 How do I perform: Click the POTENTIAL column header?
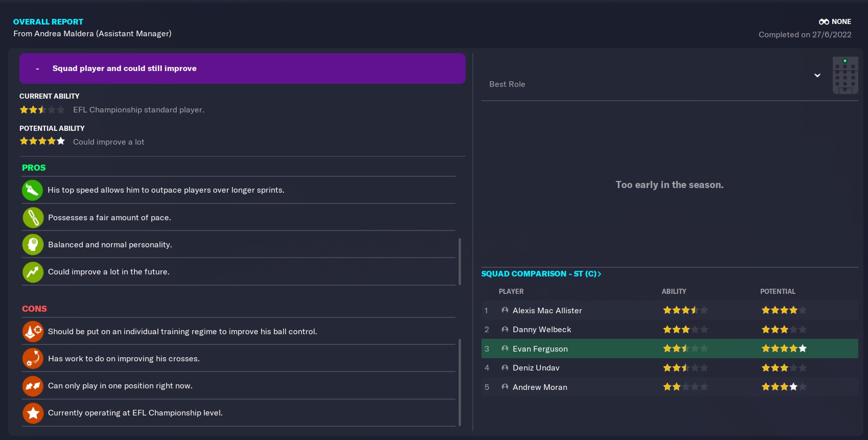coord(778,291)
